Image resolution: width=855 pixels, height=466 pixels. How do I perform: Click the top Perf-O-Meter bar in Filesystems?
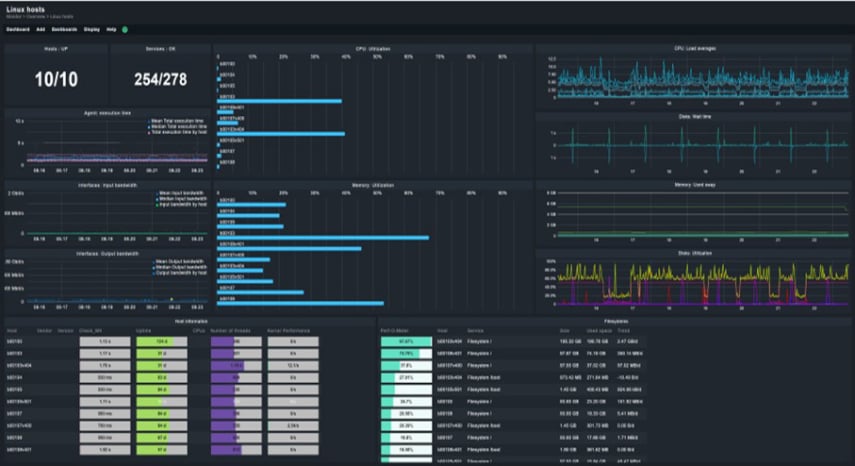tap(406, 341)
